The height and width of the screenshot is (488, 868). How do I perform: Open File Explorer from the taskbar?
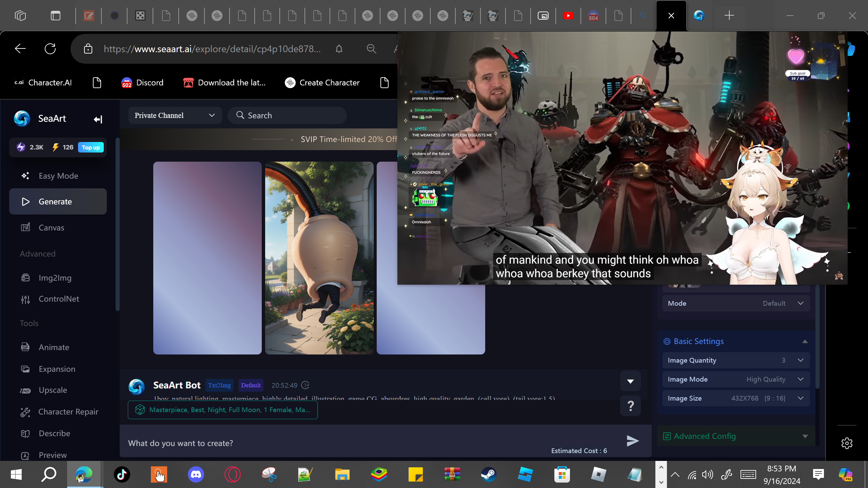(342, 474)
